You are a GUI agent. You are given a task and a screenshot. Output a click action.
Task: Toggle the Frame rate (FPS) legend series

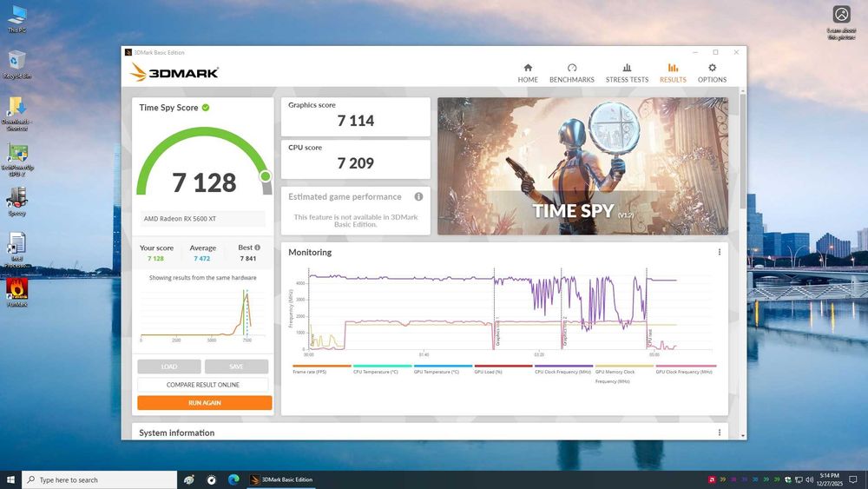click(x=321, y=369)
